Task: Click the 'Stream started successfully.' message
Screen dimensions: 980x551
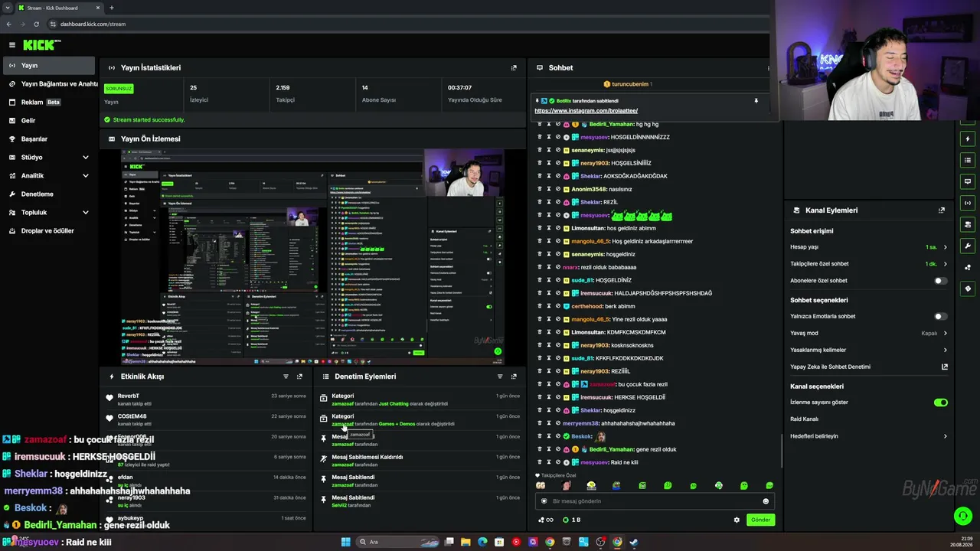Action: pyautogui.click(x=149, y=120)
